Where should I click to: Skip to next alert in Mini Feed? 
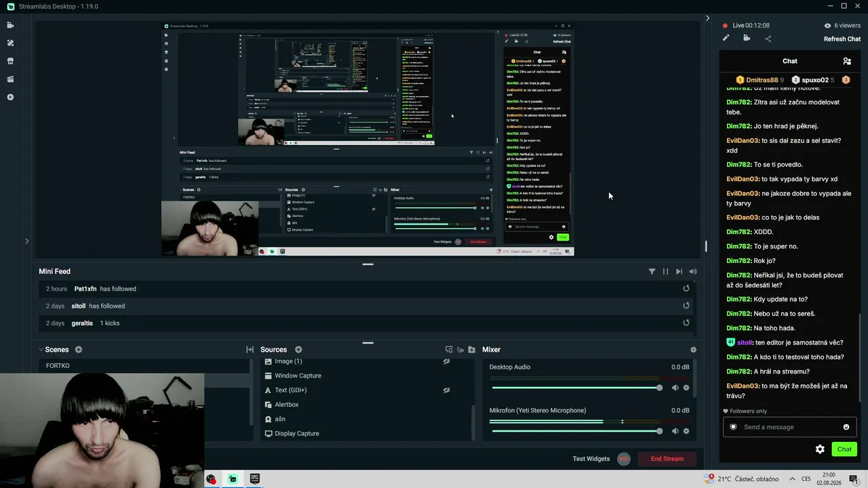(679, 271)
